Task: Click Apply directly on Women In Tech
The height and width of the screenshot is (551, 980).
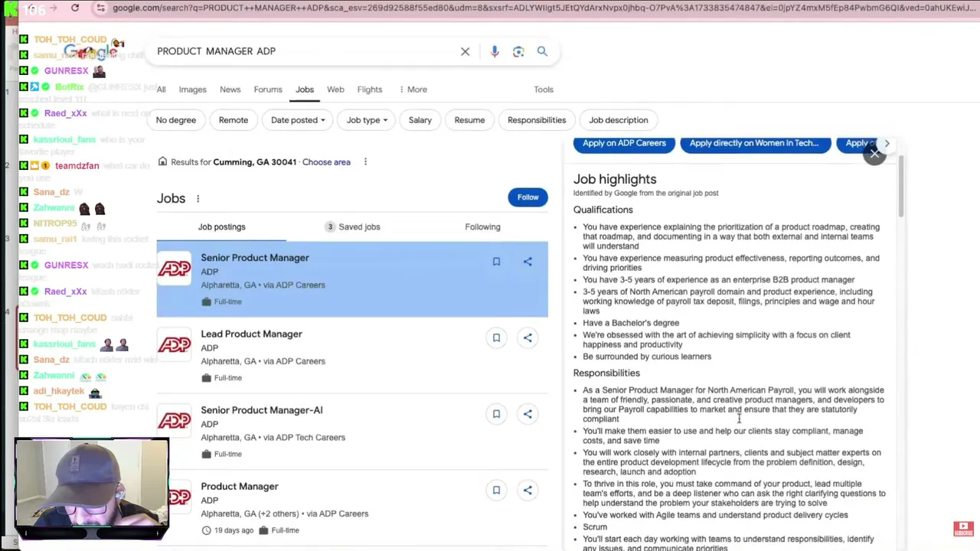Action: pos(755,143)
